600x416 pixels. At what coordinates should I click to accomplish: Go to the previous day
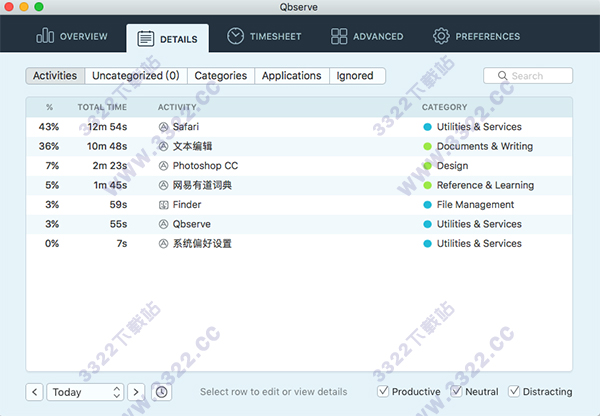(x=34, y=392)
